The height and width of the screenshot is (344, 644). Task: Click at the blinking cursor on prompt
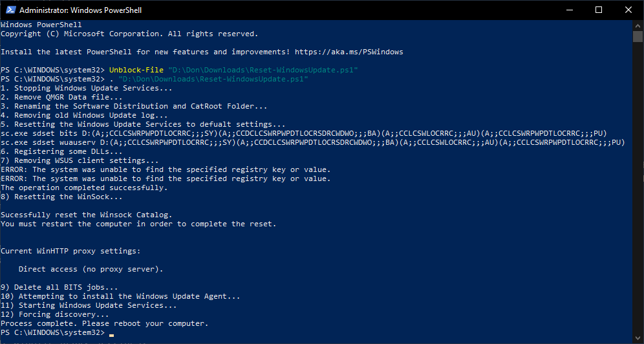click(x=111, y=334)
